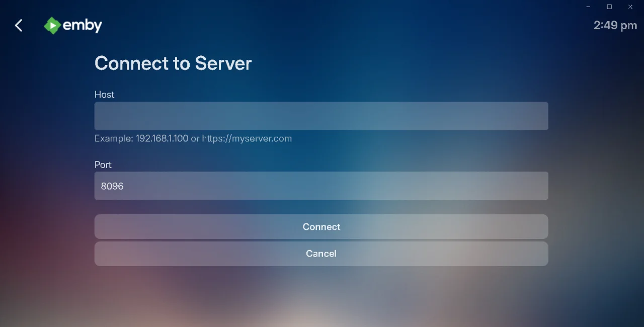The height and width of the screenshot is (327, 644).
Task: Click the Host label
Action: [104, 95]
